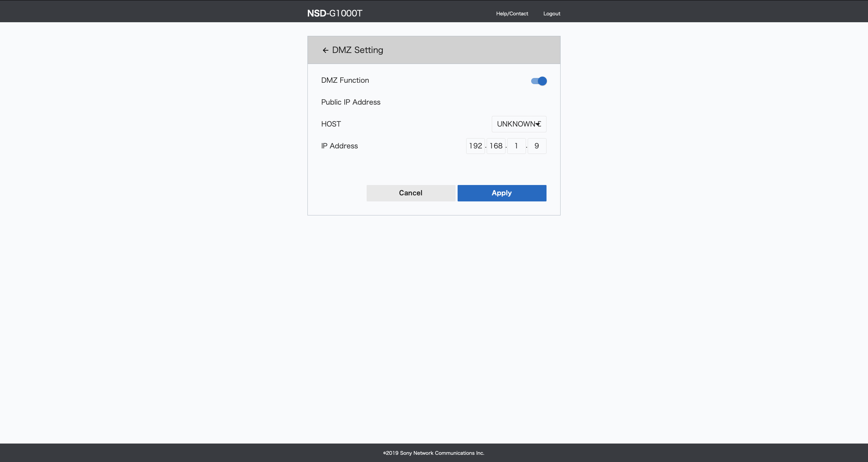Click the IP Address row label
Image resolution: width=868 pixels, height=462 pixels.
339,146
